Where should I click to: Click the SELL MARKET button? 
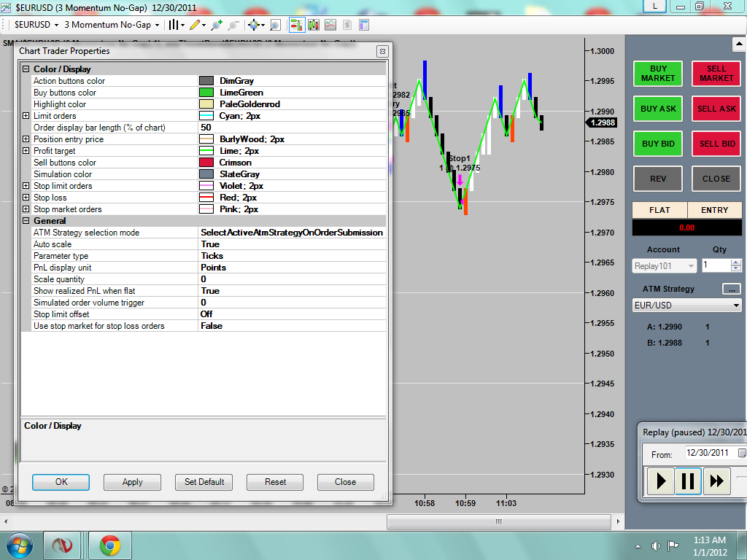point(716,74)
